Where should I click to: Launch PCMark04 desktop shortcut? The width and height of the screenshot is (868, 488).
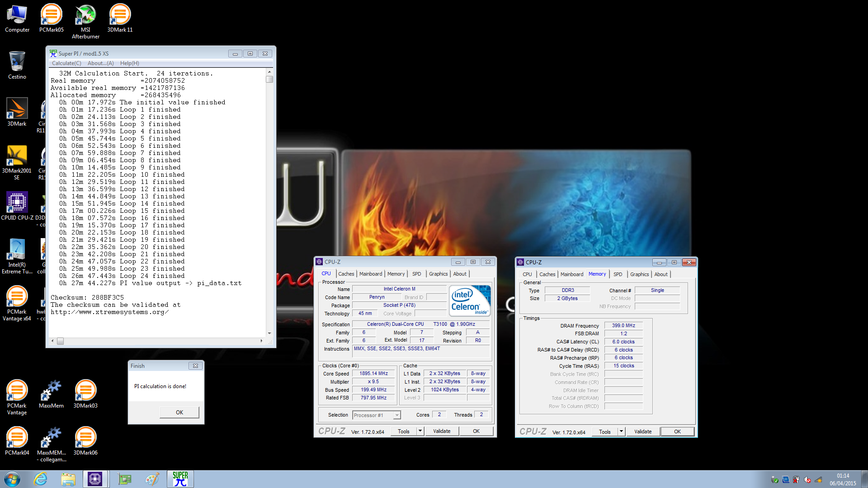17,441
